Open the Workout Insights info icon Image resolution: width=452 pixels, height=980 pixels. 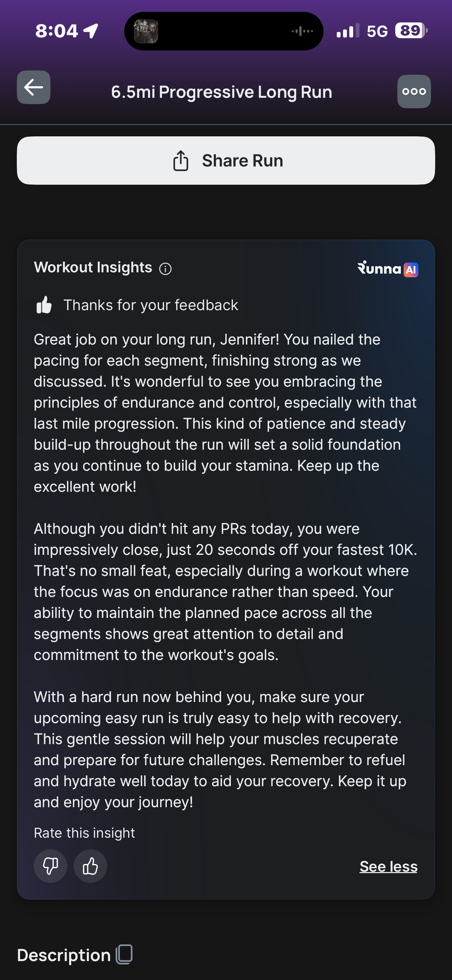coord(165,269)
